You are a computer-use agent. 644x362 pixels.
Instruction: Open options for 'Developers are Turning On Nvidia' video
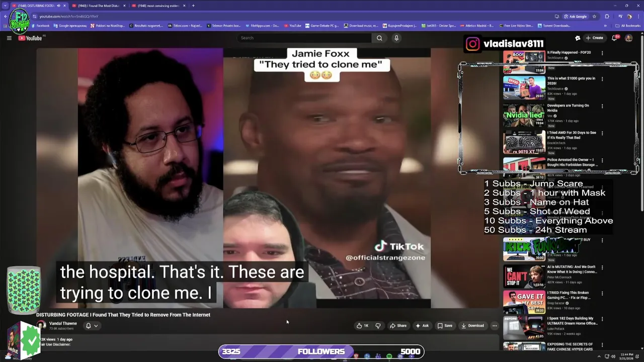602,106
